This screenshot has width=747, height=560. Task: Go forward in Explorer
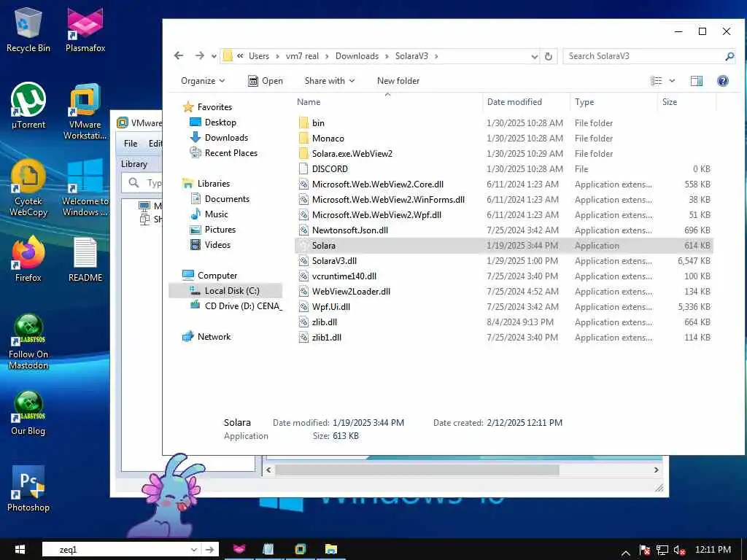(x=200, y=55)
